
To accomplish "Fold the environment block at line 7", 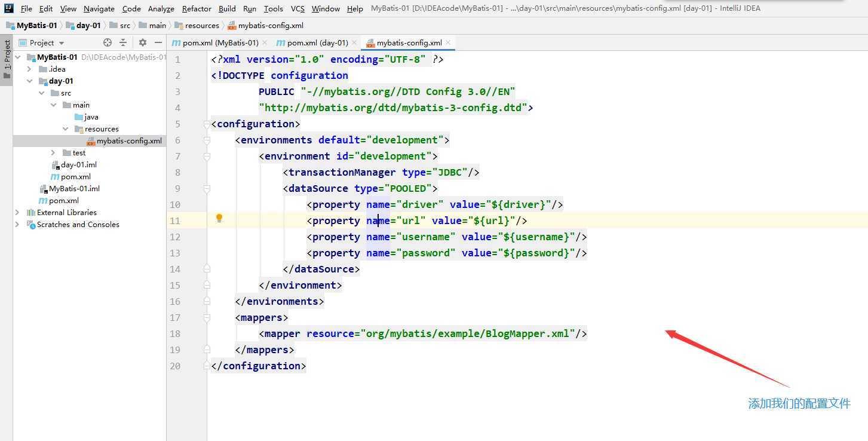I will 207,157.
